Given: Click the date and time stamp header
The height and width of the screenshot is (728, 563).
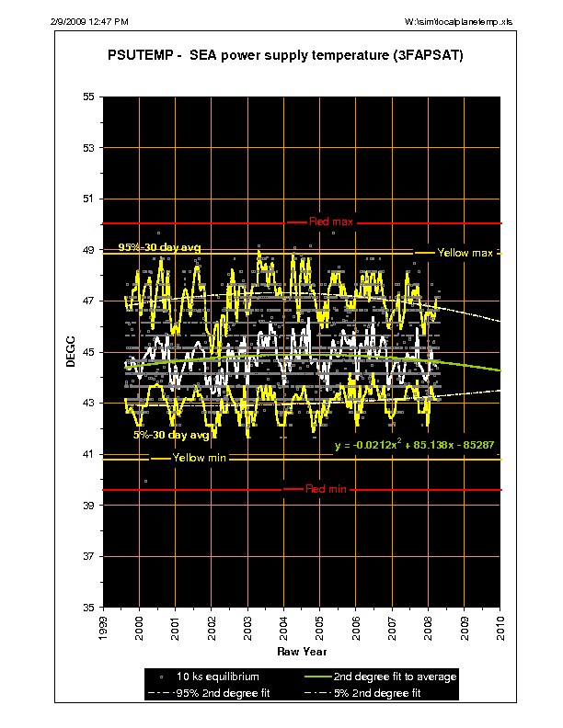Looking at the screenshot, I should pyautogui.click(x=89, y=20).
